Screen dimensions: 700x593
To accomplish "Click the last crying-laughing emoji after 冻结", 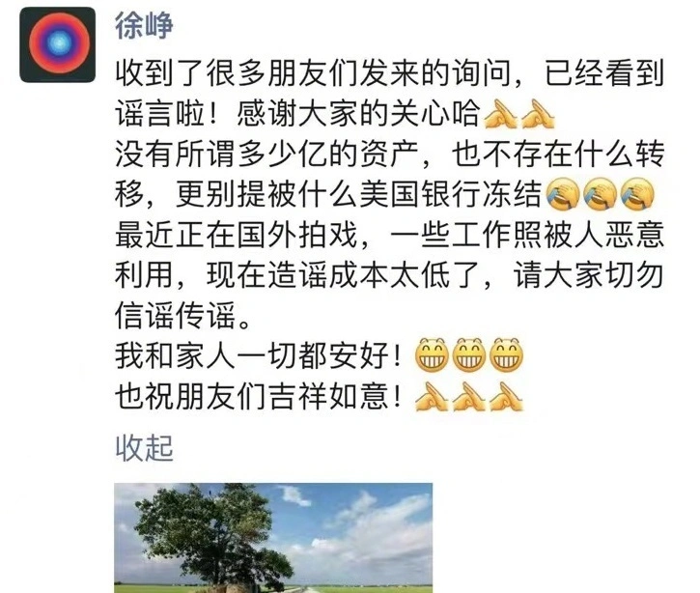I will (637, 194).
